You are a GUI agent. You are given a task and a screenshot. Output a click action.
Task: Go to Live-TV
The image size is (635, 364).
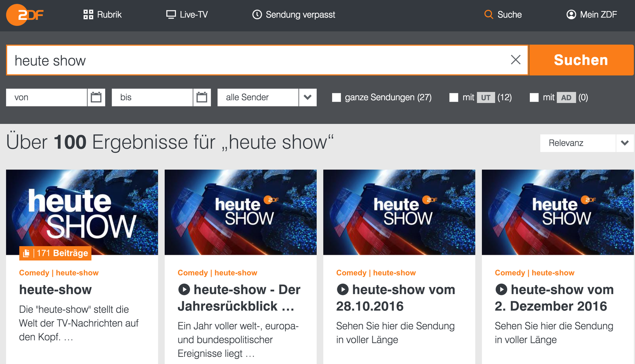tap(187, 15)
